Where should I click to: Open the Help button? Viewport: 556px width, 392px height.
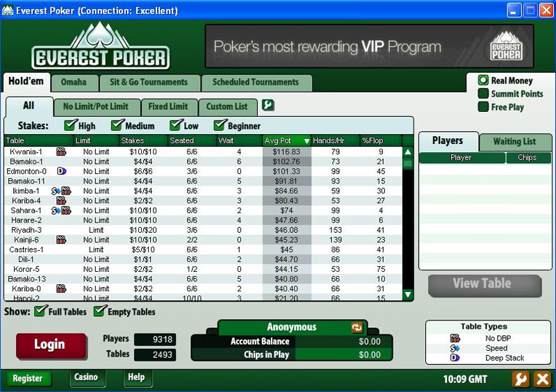136,377
